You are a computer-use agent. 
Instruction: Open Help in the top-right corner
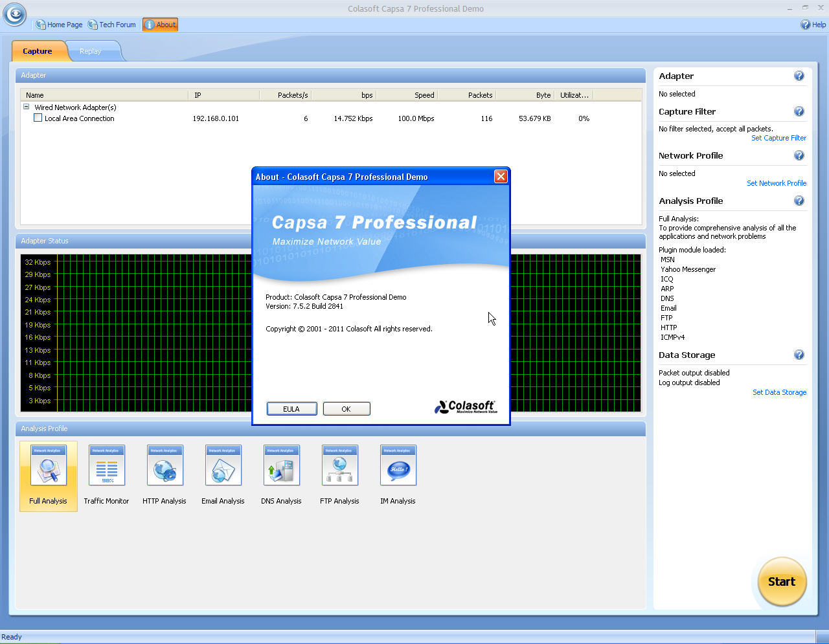coord(813,25)
